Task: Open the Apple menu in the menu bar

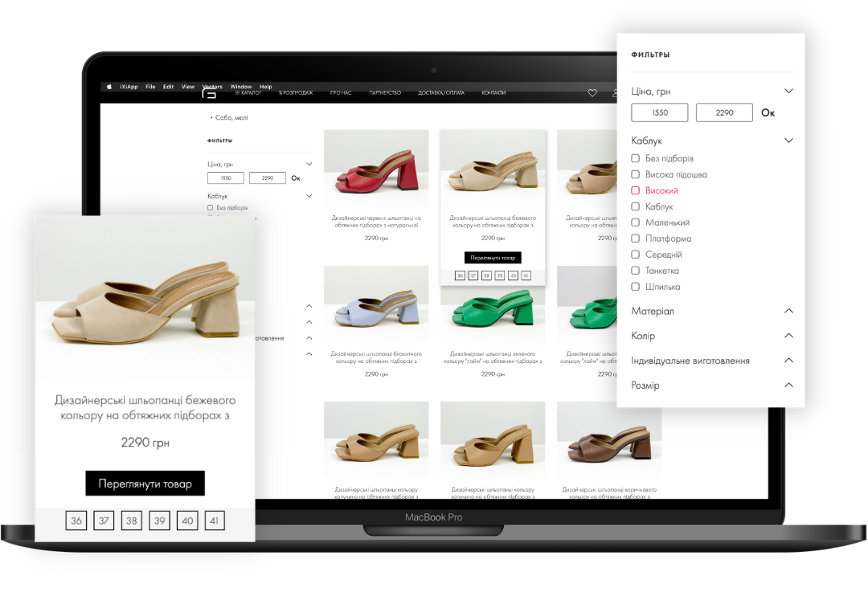Action: 109,87
